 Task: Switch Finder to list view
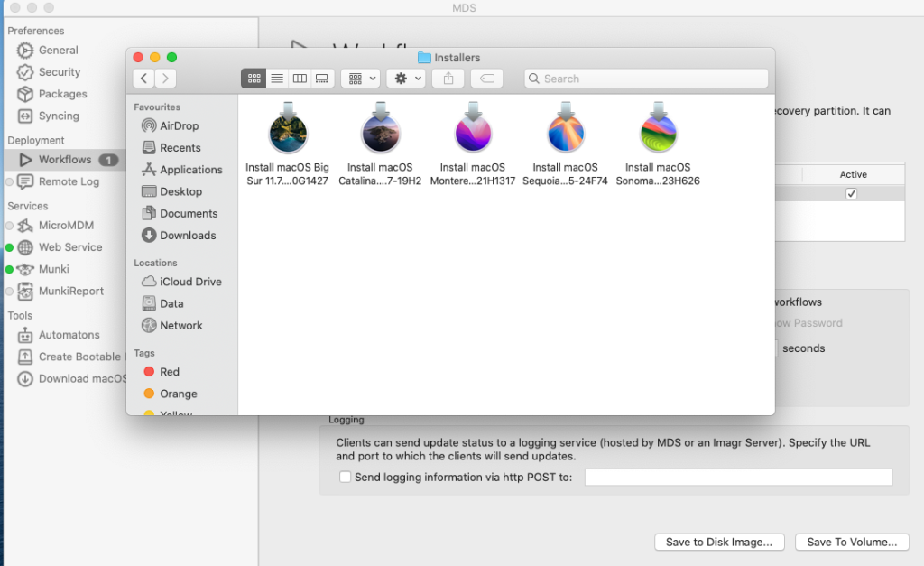[277, 79]
